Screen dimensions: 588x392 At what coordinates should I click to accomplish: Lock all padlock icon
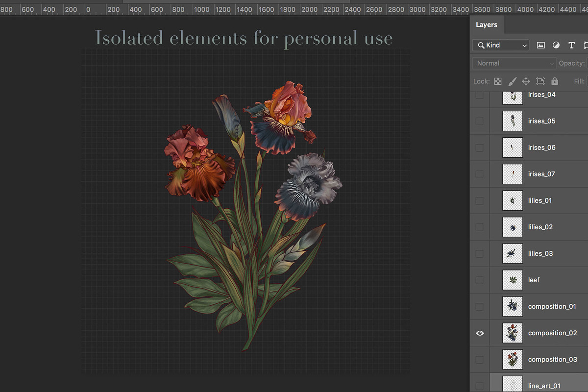(555, 81)
